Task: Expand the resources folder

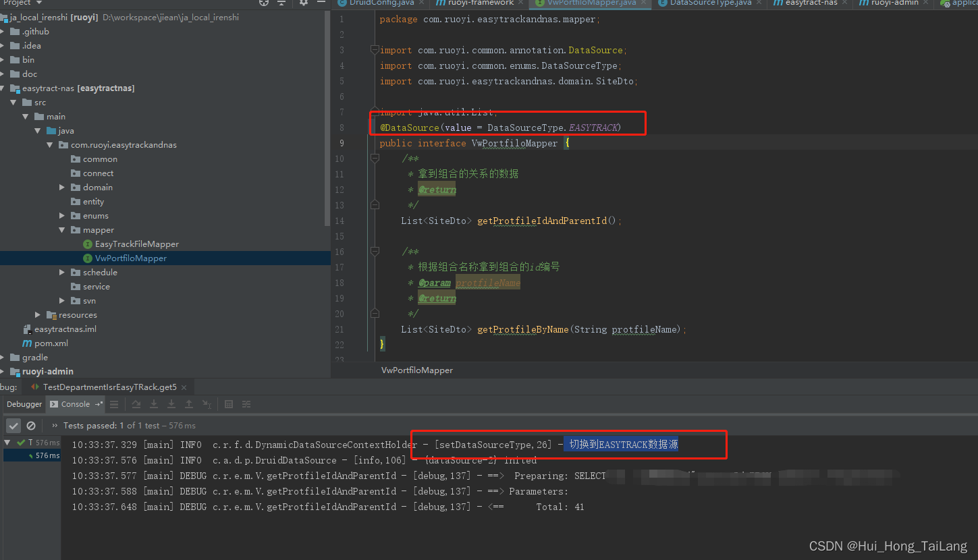Action: coord(38,315)
